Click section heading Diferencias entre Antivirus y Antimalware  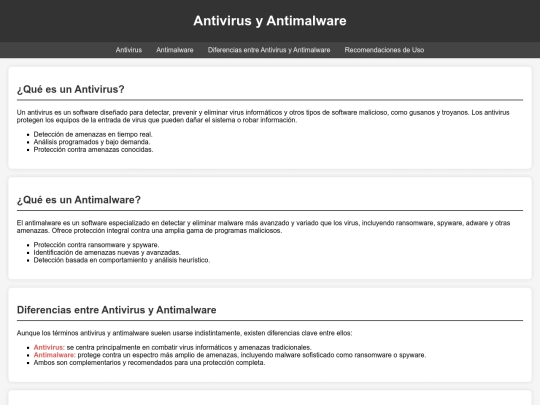[116, 310]
